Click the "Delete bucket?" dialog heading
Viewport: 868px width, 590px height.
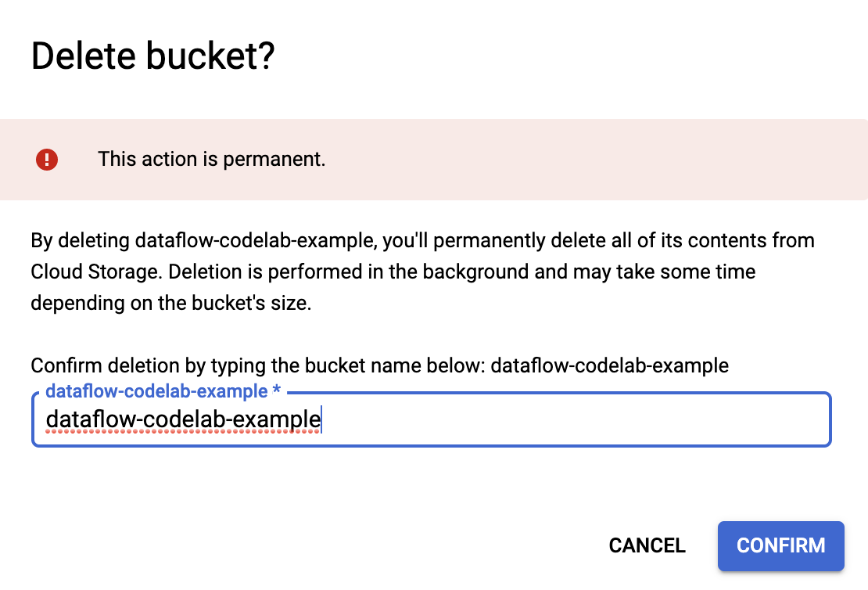[153, 57]
